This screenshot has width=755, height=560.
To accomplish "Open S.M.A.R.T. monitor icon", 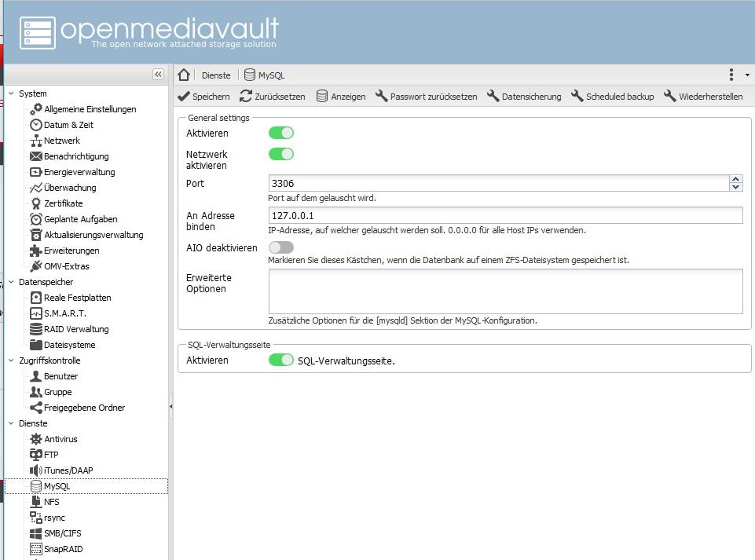I will pyautogui.click(x=36, y=313).
